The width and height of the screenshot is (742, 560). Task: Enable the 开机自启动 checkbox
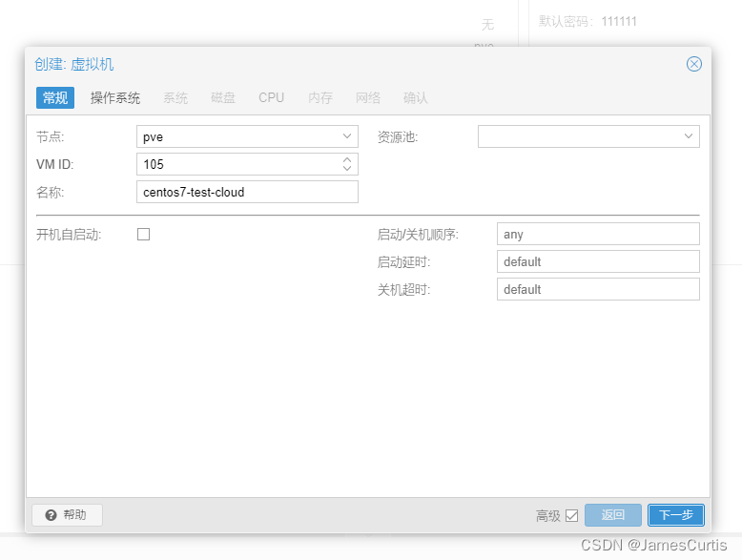tap(143, 235)
